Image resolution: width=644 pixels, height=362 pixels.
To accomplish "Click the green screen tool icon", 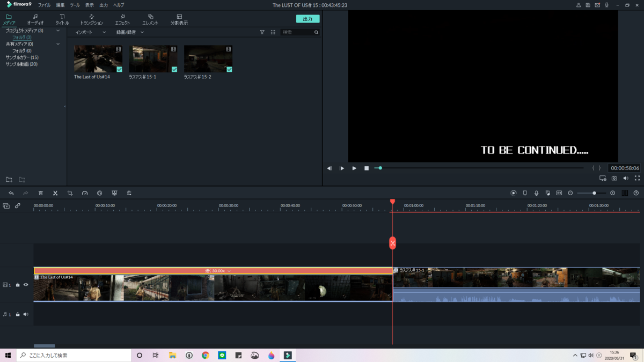I will 114,193.
